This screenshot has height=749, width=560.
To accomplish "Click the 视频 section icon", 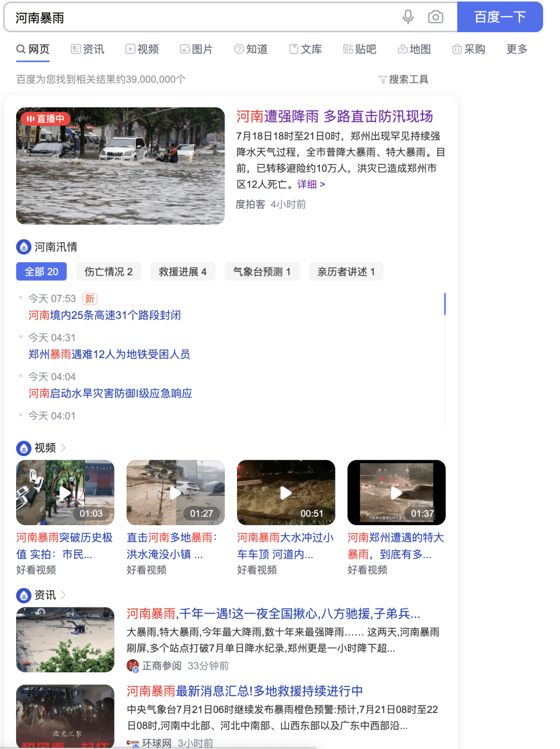I will pos(24,448).
